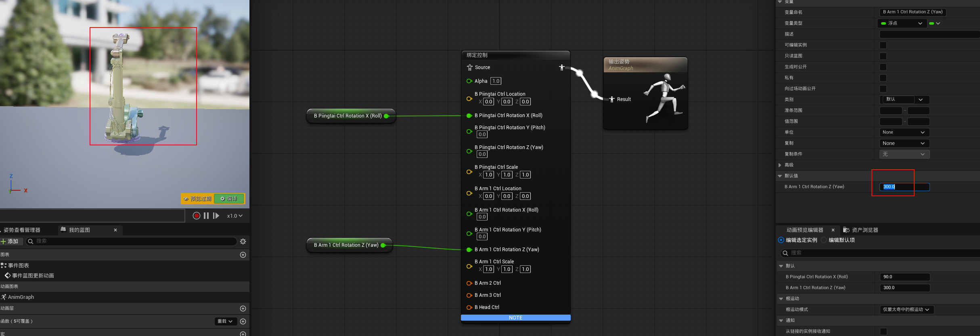
Task: Enable the 可编辑实例 checkbox
Action: click(x=883, y=45)
